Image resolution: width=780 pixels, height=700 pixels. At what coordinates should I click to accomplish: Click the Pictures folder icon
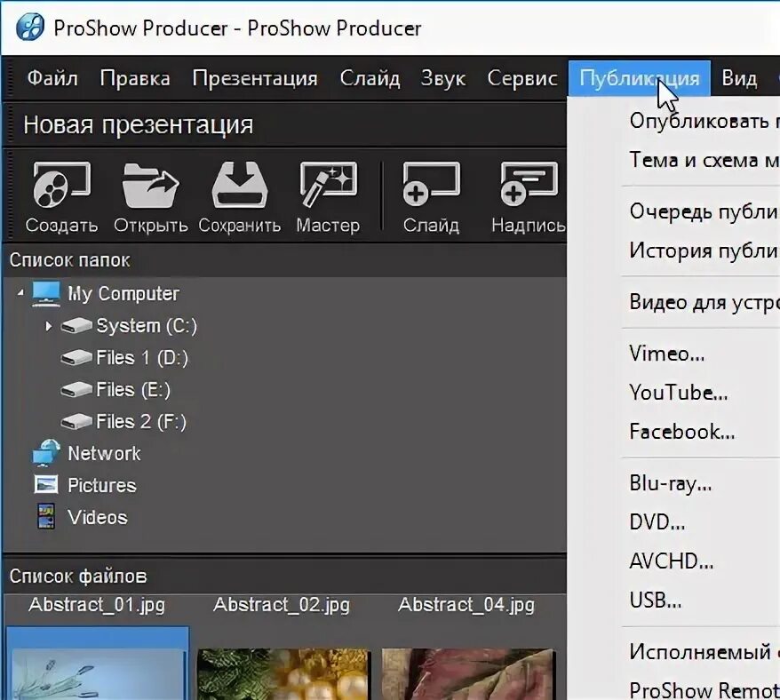tap(46, 484)
